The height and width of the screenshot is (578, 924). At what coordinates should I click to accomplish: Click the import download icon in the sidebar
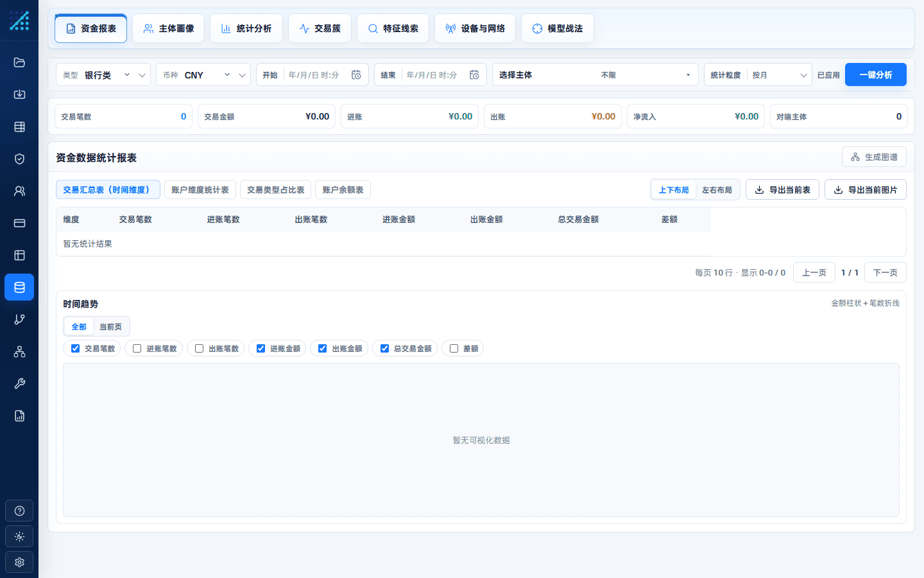(19, 94)
